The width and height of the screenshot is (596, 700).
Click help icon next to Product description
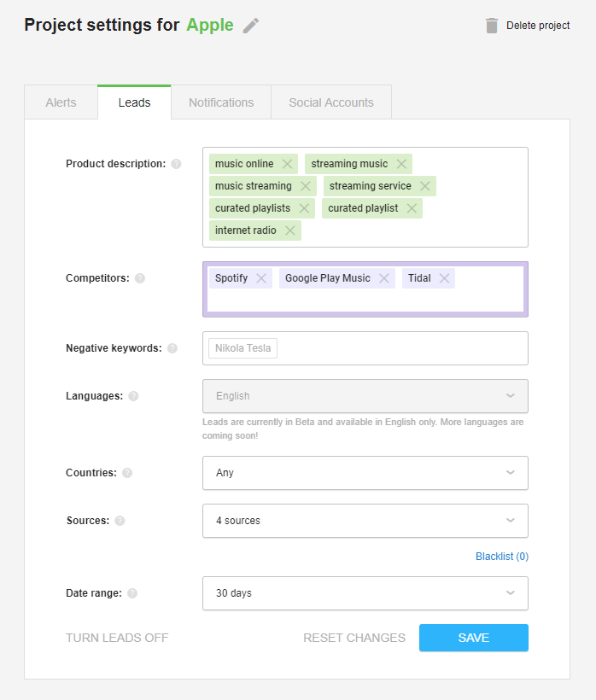tap(177, 164)
